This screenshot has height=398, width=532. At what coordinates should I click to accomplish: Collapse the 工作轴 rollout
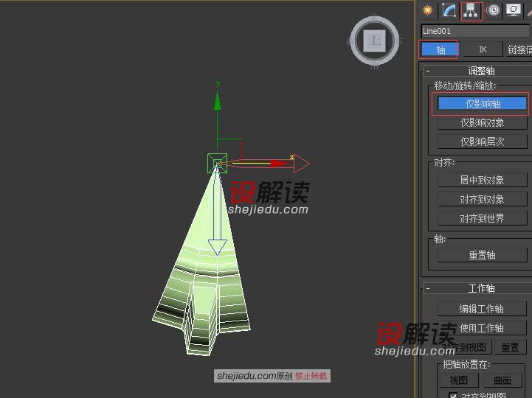pos(429,288)
